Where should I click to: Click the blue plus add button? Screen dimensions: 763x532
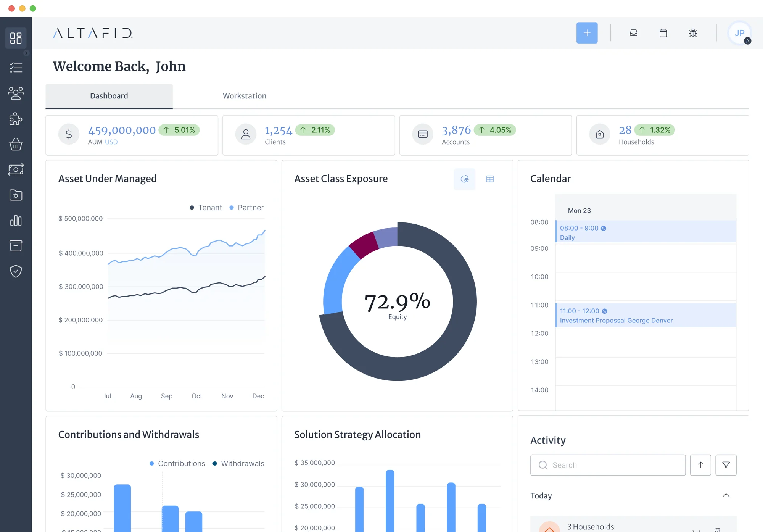click(x=587, y=33)
